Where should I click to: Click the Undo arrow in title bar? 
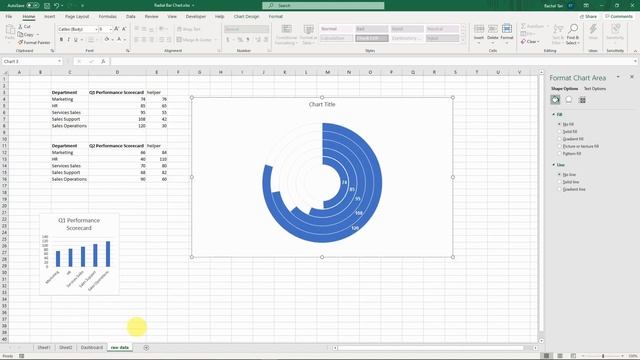coord(57,6)
